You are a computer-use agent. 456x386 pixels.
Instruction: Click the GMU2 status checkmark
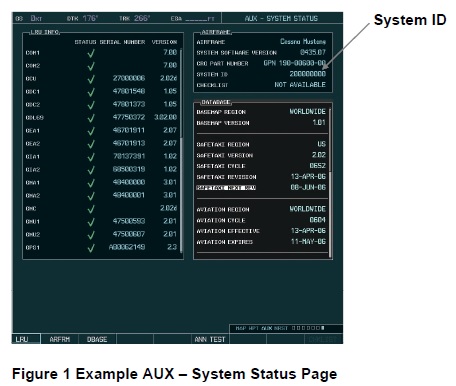(91, 235)
